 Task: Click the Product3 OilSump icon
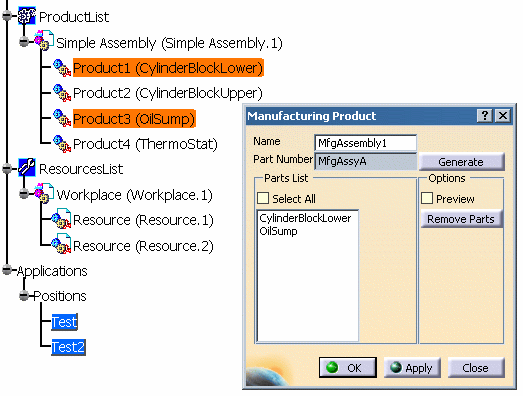tap(62, 118)
